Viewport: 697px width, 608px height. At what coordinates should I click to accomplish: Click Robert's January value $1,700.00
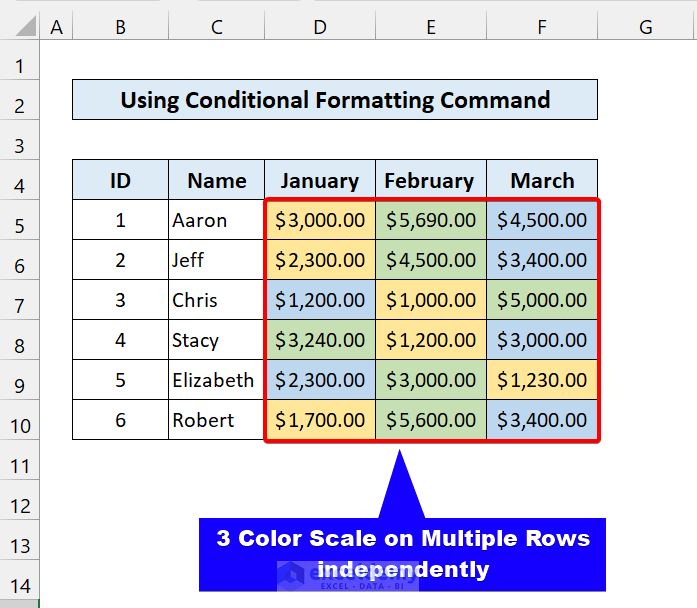[320, 420]
